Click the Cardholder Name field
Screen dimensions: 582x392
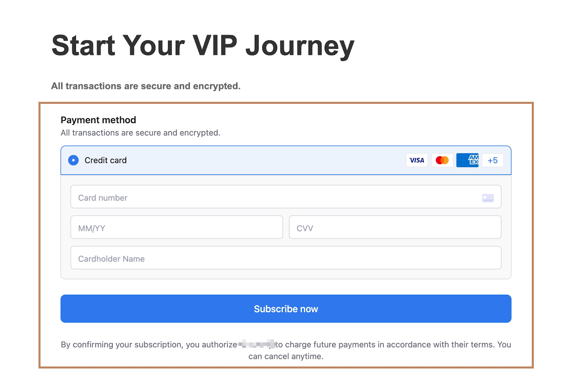pos(286,258)
